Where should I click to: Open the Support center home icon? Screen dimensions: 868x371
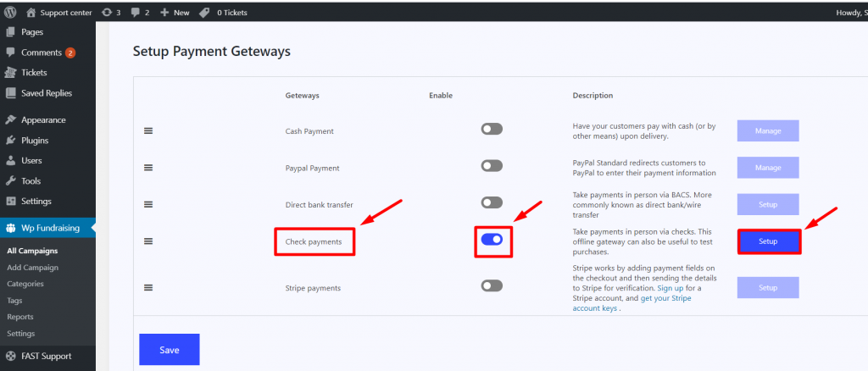pos(31,12)
